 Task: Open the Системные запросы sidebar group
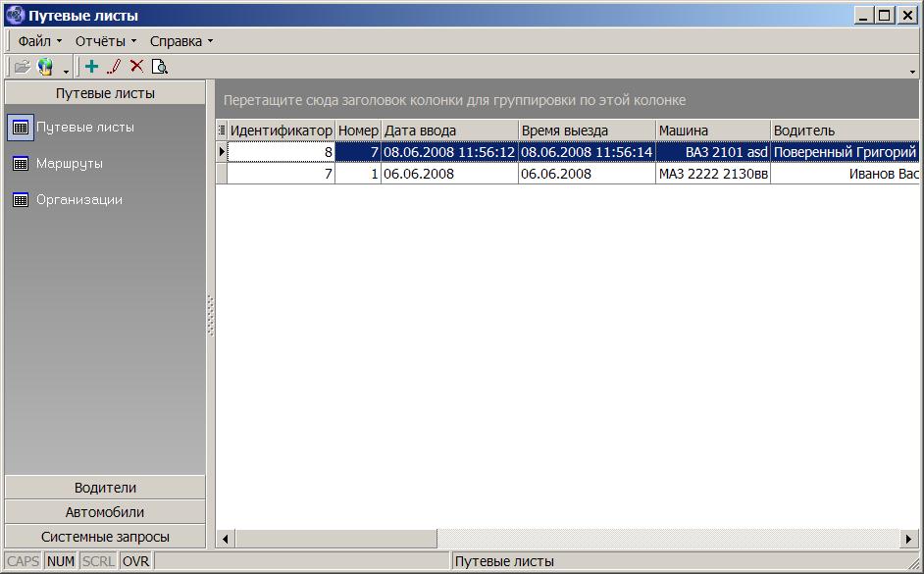tap(105, 537)
